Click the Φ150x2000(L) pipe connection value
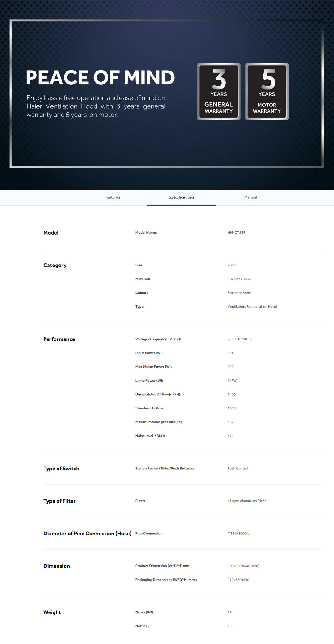The width and height of the screenshot is (334, 644). [239, 534]
